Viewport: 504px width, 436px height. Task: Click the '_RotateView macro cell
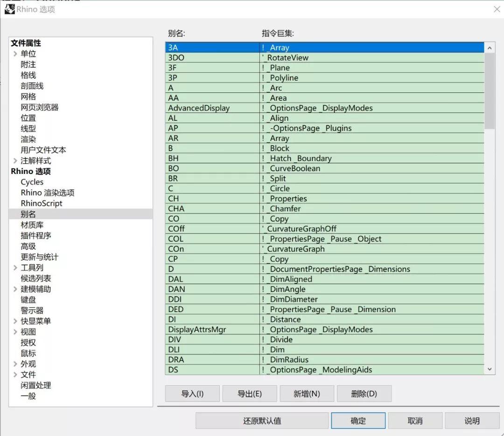[x=372, y=57]
